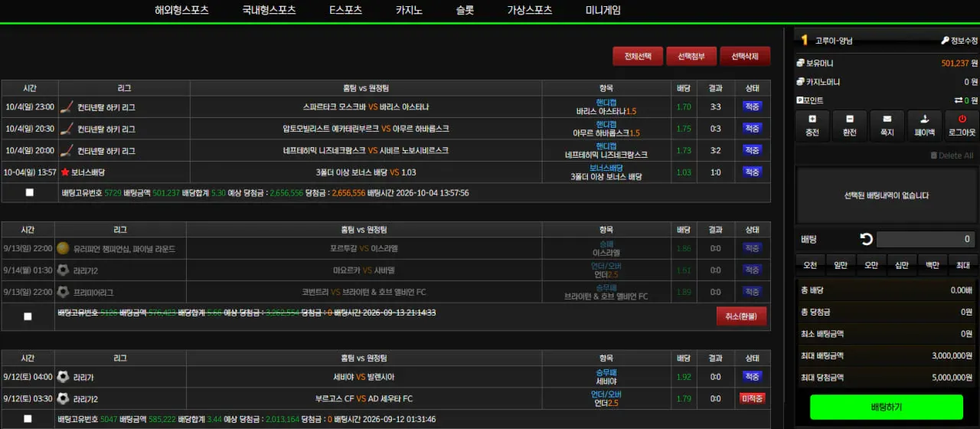
Task: Click the soccer ball icon in 마요르카 row
Action: [x=63, y=270]
